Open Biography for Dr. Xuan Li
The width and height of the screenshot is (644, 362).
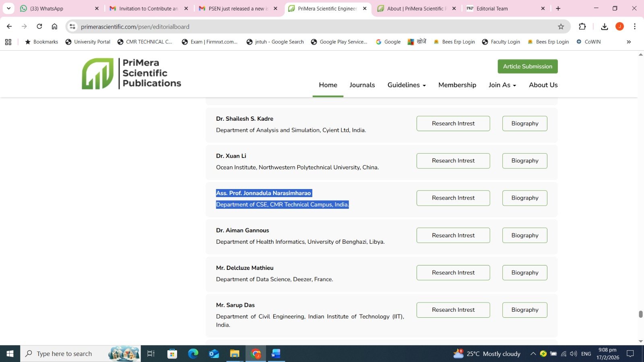point(524,160)
